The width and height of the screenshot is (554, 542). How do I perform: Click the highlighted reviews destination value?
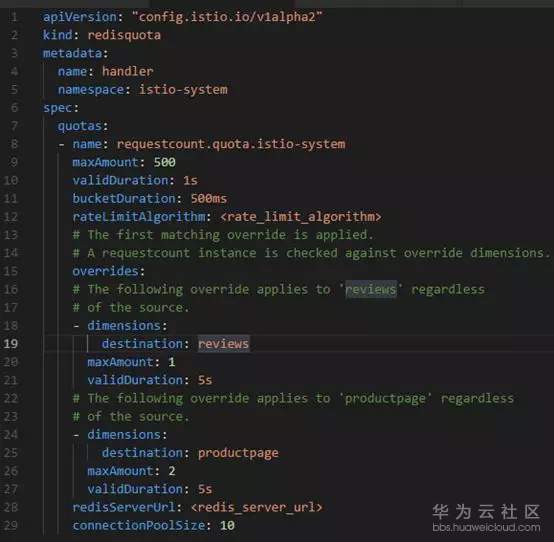point(223,344)
